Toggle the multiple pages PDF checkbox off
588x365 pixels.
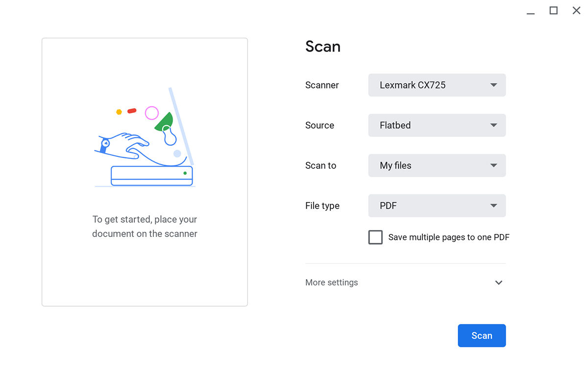click(375, 237)
